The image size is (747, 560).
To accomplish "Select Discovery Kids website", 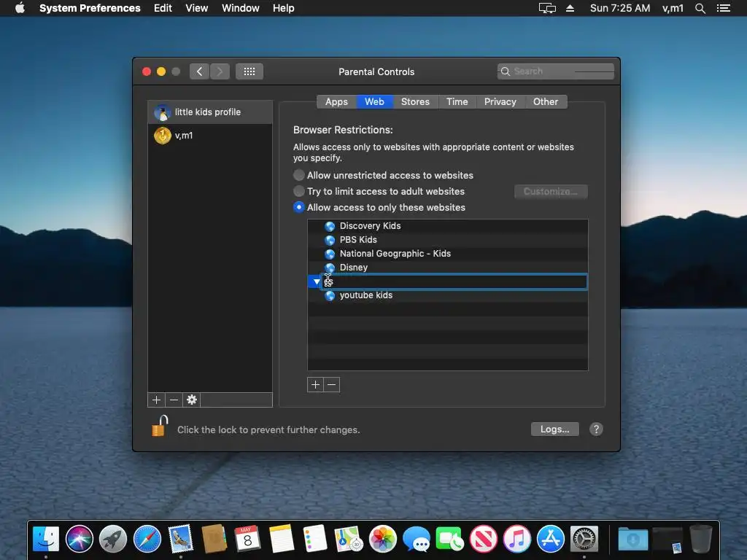I will click(448, 226).
